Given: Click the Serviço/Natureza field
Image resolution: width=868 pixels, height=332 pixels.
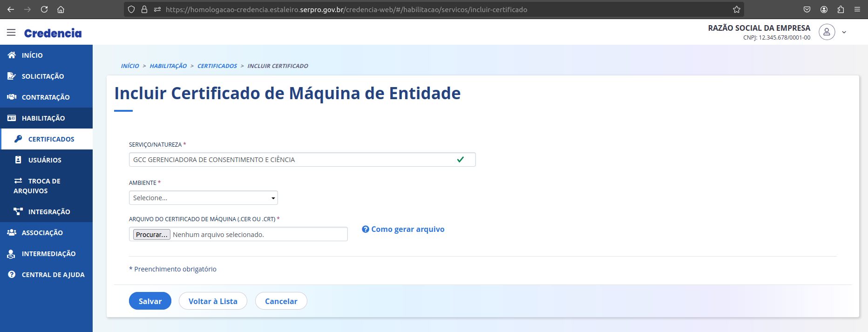Looking at the screenshot, I should (302, 160).
